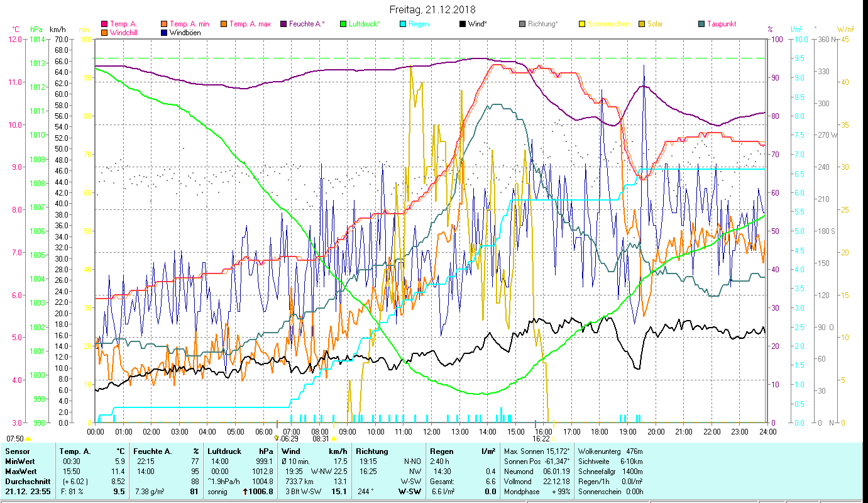Click the sunrise sun marker beside 07:50
868x503 pixels.
(28, 439)
